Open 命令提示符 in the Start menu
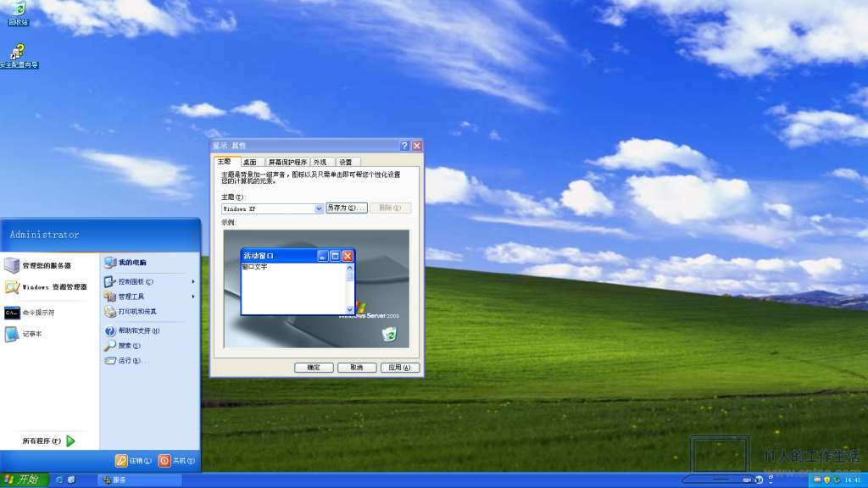The height and width of the screenshot is (488, 868). 30,313
